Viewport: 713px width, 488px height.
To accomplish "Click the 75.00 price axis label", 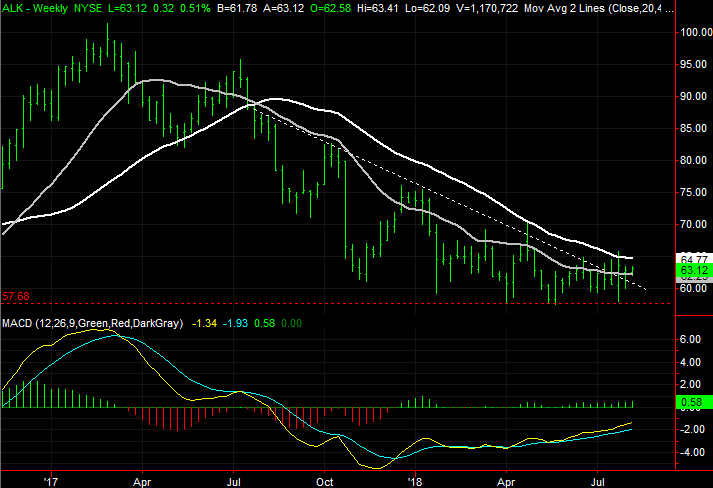I will (x=693, y=192).
